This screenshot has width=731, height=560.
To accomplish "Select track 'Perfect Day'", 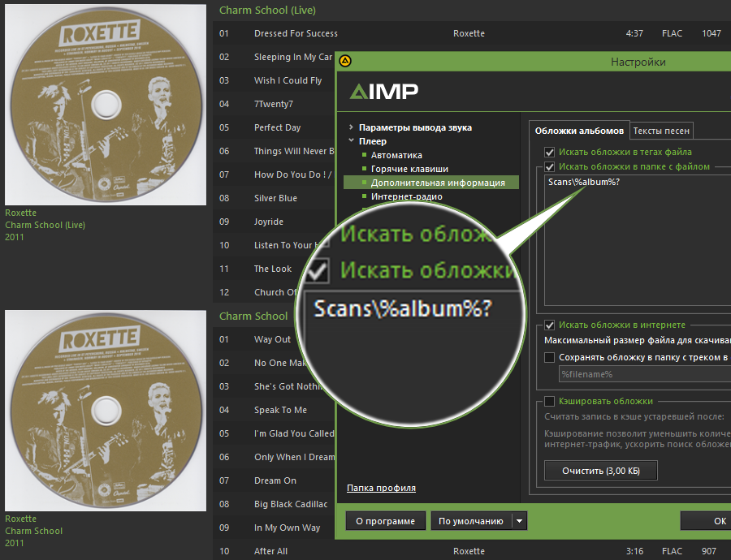I will pos(277,127).
